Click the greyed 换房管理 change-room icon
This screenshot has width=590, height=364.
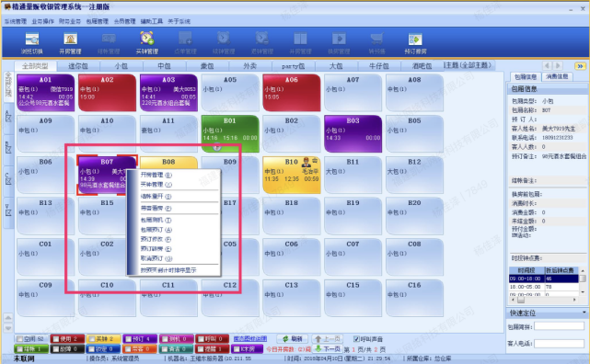pos(339,43)
